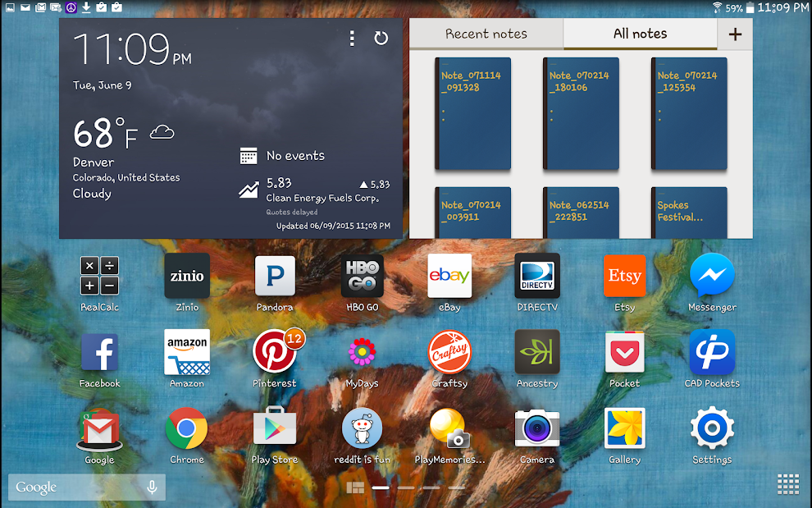The width and height of the screenshot is (812, 508).
Task: Open Note_070214_125354
Action: coord(689,113)
